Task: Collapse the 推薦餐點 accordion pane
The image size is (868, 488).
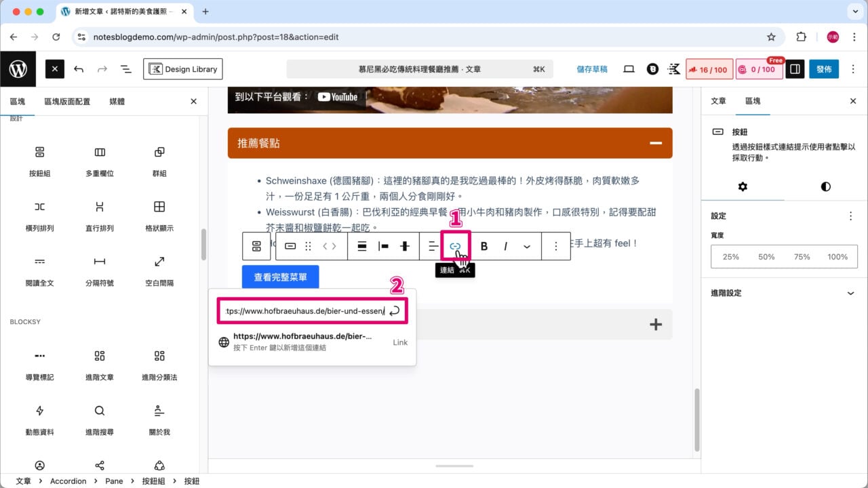Action: tap(655, 143)
